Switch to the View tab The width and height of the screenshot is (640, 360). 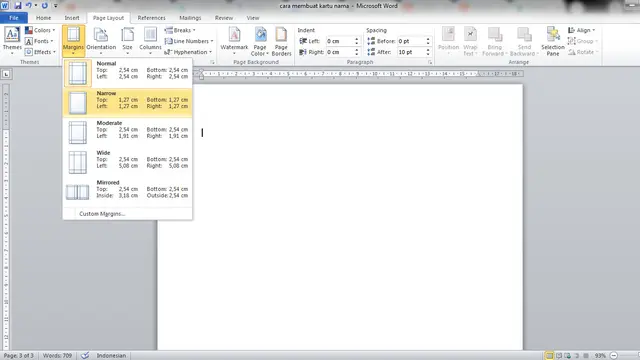[x=253, y=18]
